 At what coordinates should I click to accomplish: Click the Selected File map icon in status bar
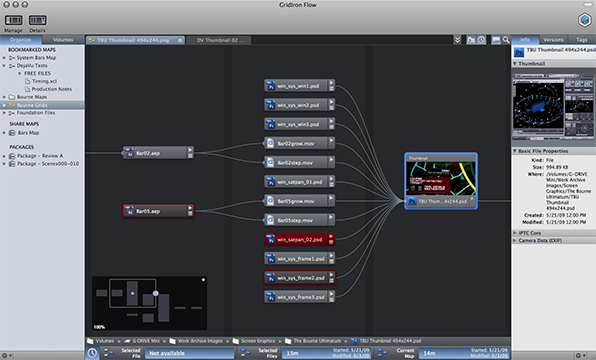pyautogui.click(x=108, y=353)
